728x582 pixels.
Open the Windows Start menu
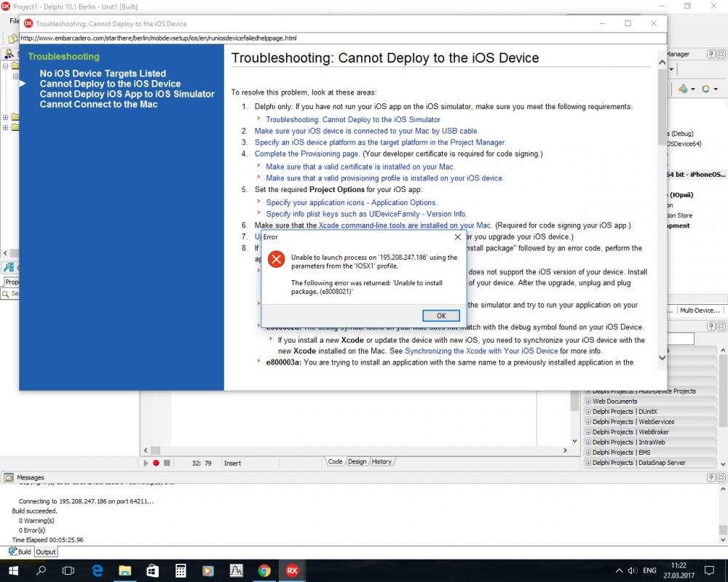[x=13, y=570]
